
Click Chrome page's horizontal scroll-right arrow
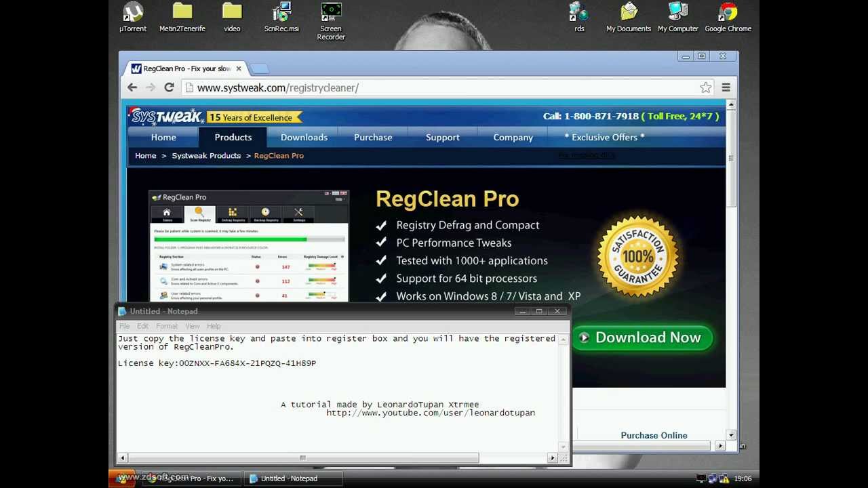coord(720,445)
